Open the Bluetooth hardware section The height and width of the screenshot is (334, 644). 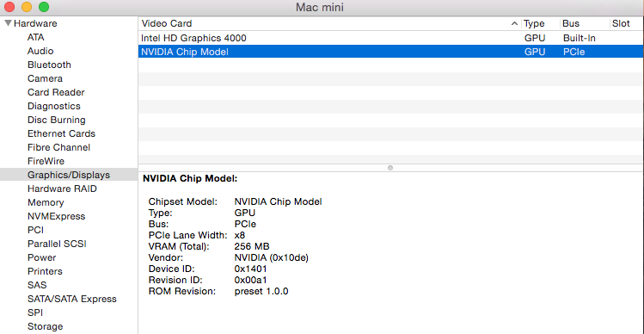click(49, 65)
